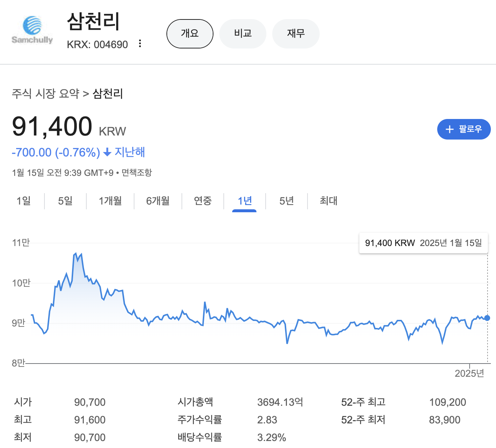Image resolution: width=496 pixels, height=448 pixels.
Task: Click the 52-주 최고 label
Action: [x=363, y=402]
